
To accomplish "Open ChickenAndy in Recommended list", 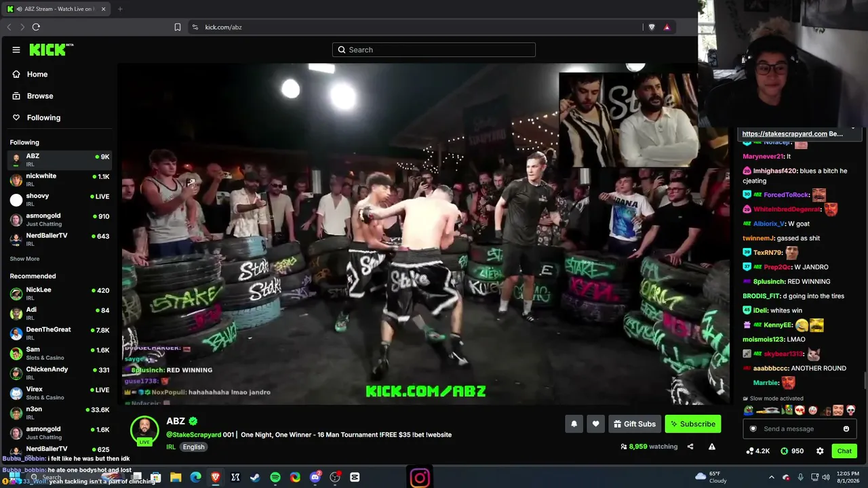I will (x=60, y=373).
